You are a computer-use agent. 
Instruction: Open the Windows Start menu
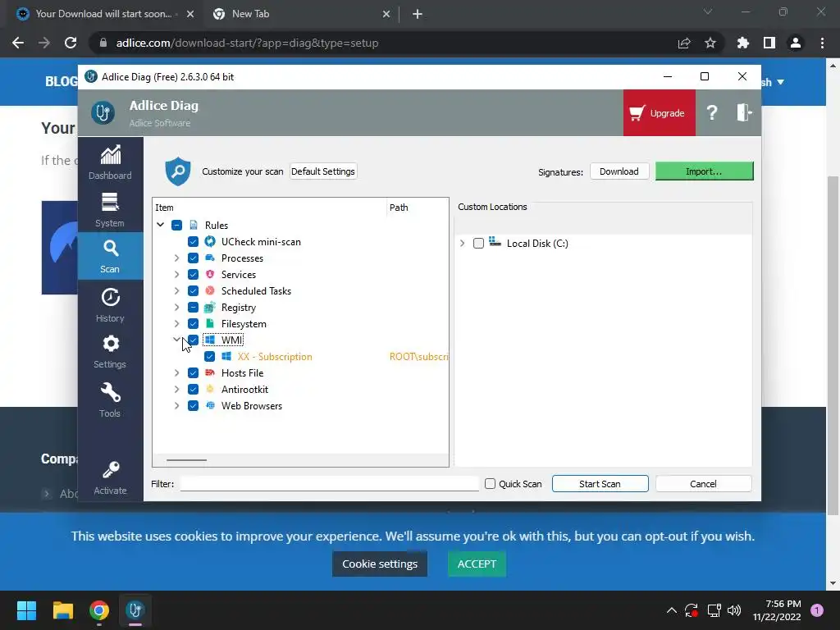pos(26,610)
